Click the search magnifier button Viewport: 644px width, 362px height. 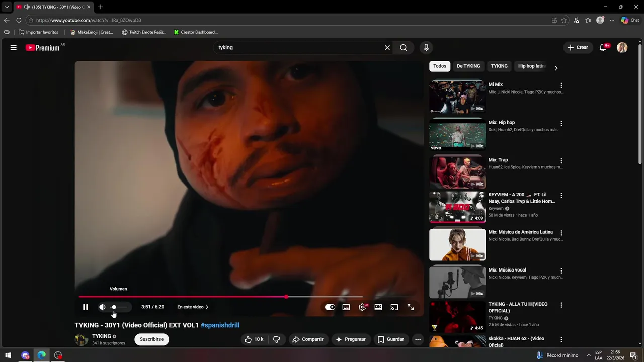point(404,48)
